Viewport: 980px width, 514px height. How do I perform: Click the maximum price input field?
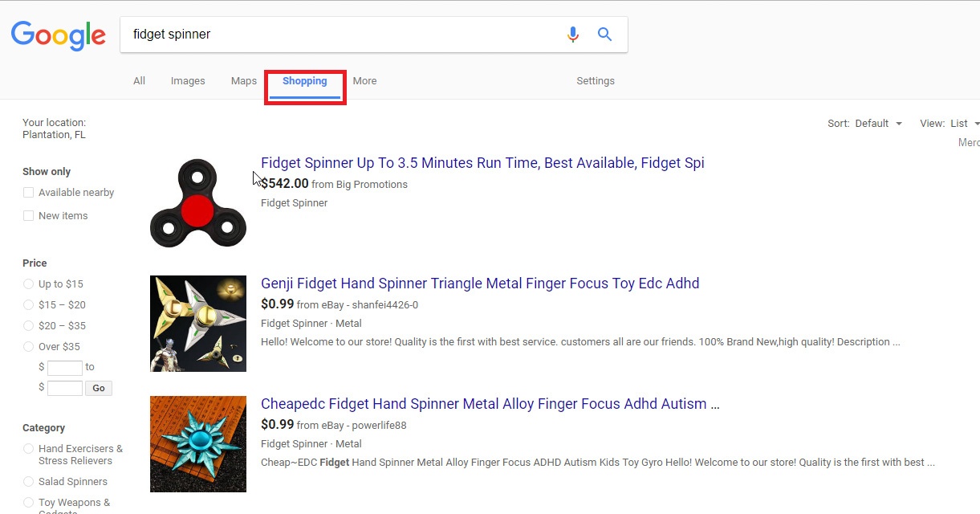pos(65,389)
